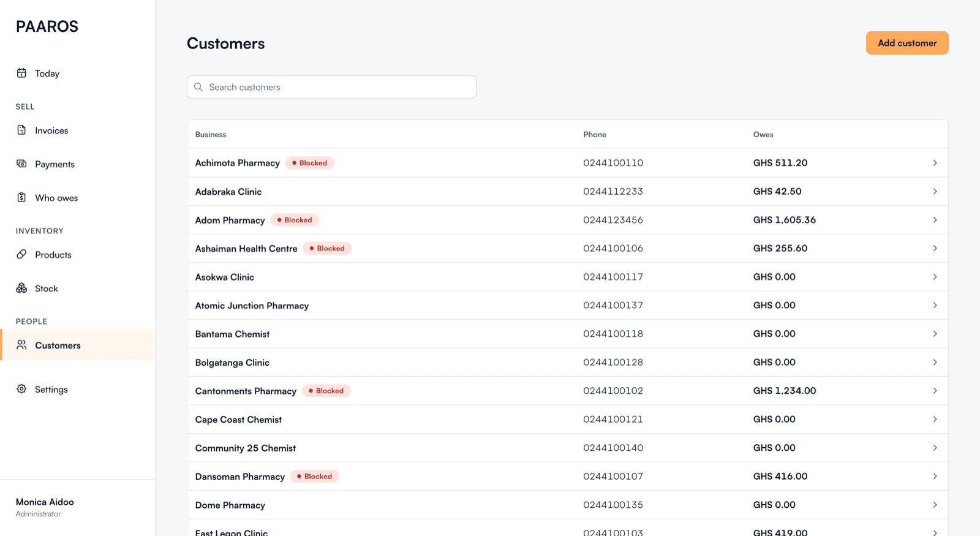Go to Invoices in the sidebar
The image size is (980, 536).
(77, 130)
